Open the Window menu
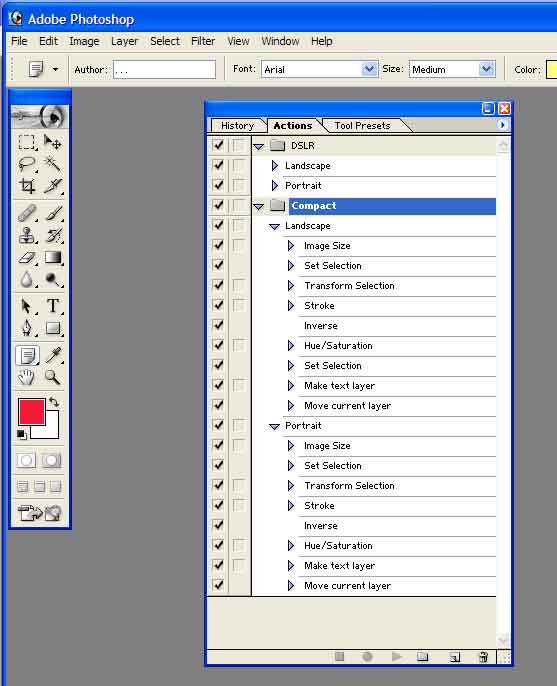557x686 pixels. (x=280, y=41)
